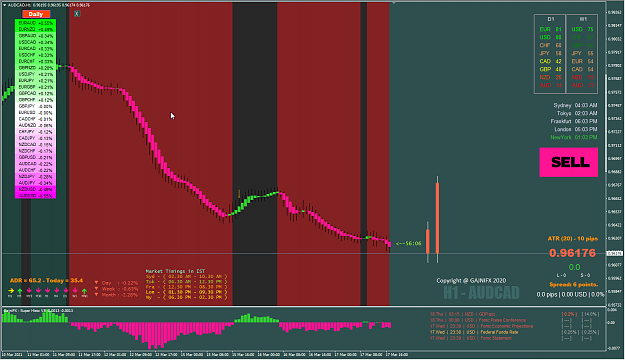Click AUD in the D1 strength column
Viewport: 625px width, 360px height.
point(545,85)
